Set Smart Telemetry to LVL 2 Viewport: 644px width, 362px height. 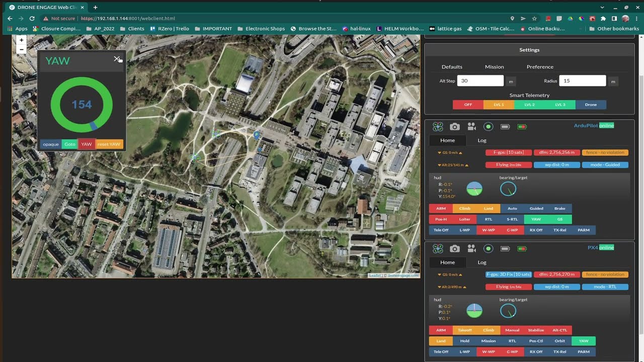(x=529, y=105)
